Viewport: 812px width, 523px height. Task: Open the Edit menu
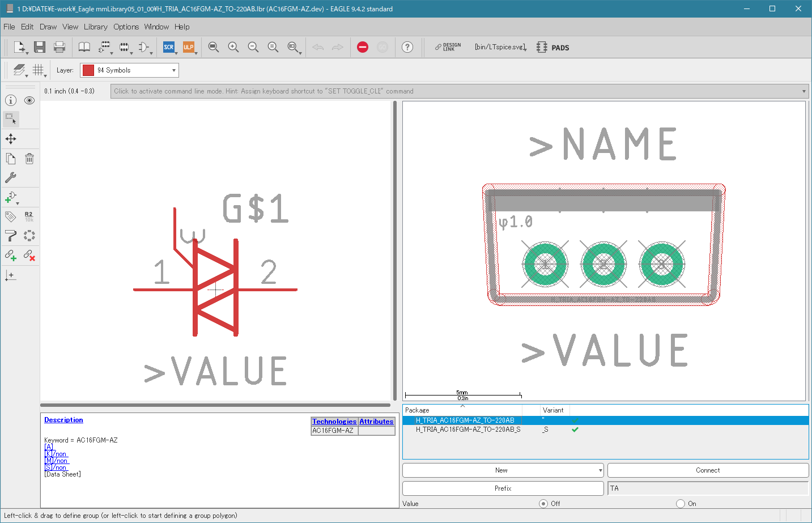pyautogui.click(x=27, y=27)
